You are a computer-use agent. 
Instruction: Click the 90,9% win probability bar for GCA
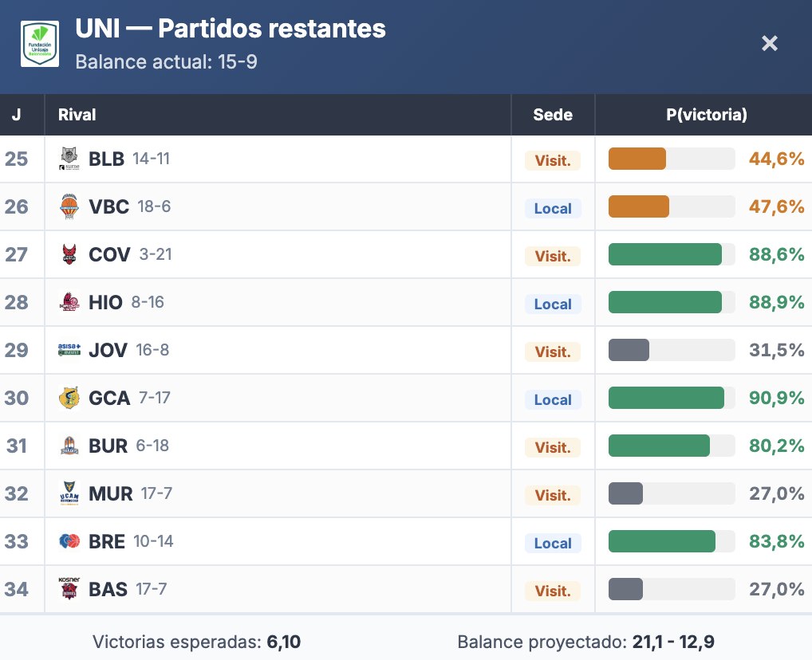pos(671,398)
